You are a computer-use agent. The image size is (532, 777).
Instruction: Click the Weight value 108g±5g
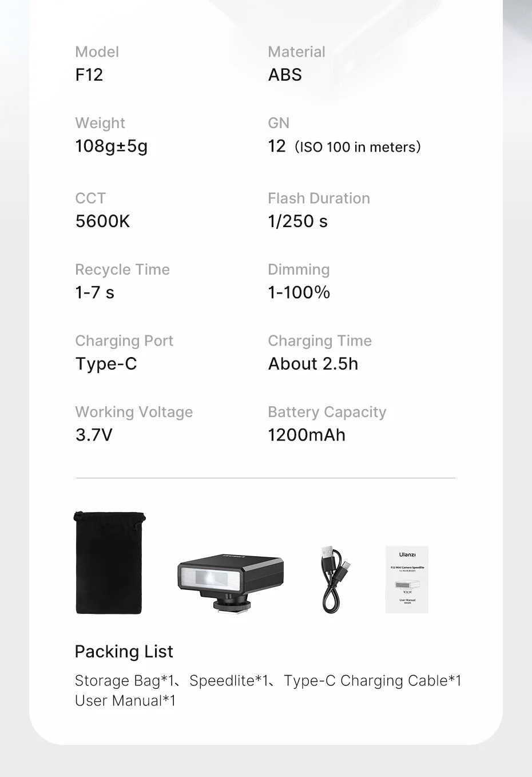(x=112, y=146)
